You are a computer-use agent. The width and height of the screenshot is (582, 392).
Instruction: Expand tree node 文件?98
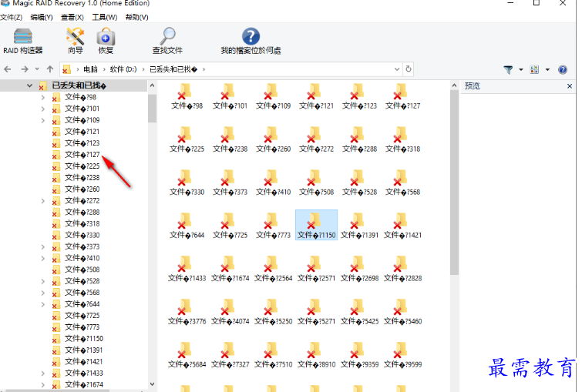42,97
